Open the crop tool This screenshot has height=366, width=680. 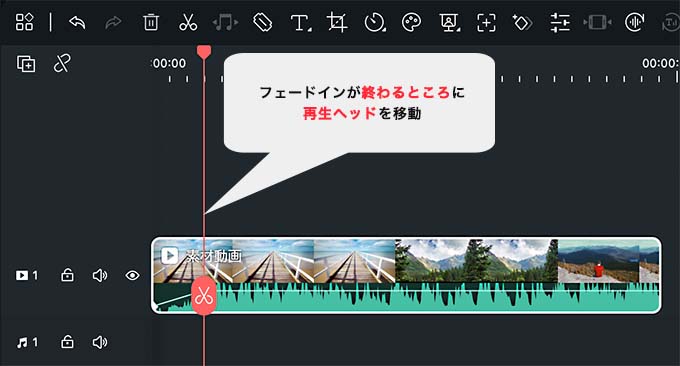337,22
